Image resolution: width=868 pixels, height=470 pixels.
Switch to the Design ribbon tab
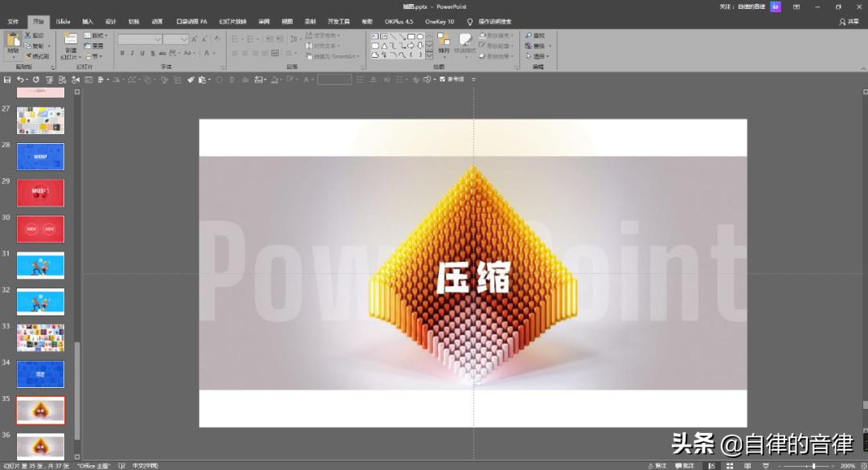point(111,22)
